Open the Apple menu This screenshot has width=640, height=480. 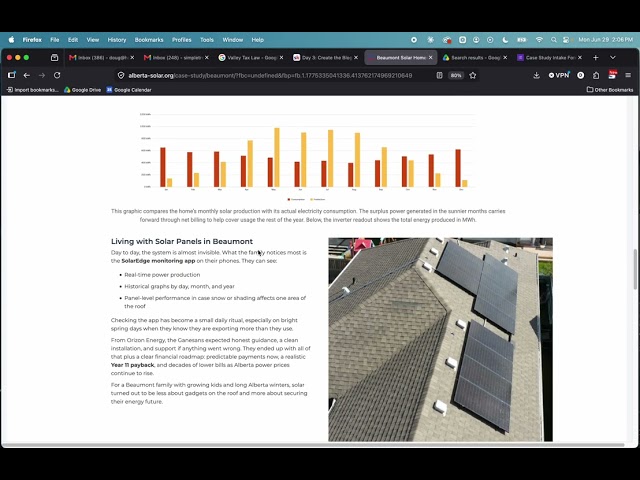coord(11,40)
